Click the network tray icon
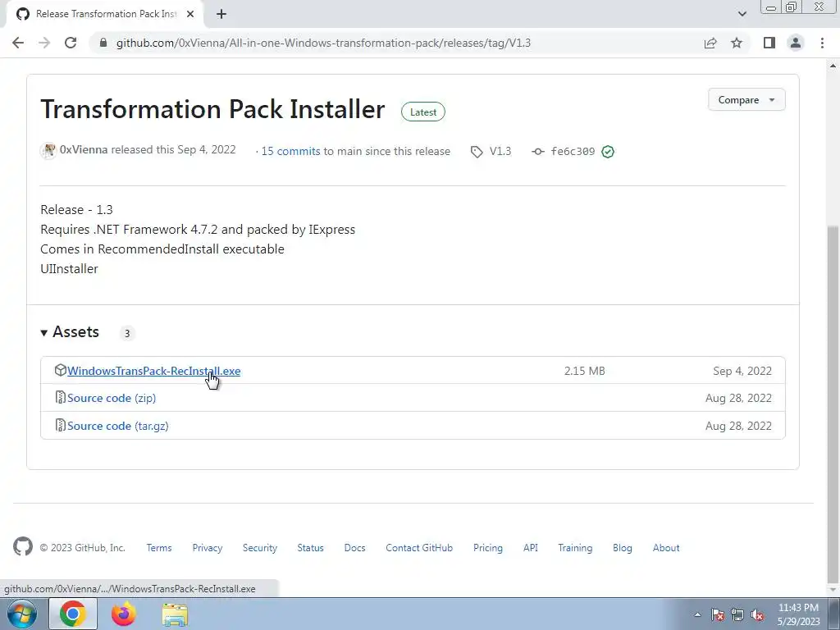This screenshot has height=630, width=840. tap(737, 614)
